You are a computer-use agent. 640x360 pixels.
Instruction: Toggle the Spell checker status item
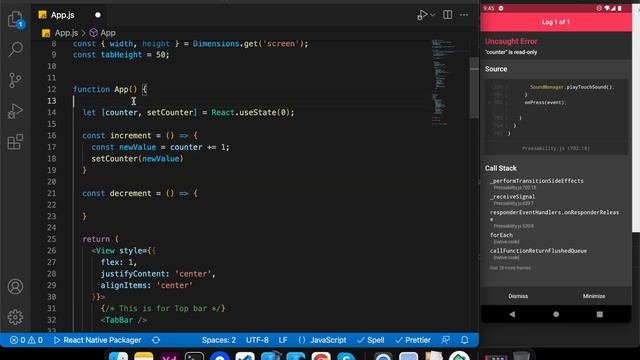(x=371, y=340)
